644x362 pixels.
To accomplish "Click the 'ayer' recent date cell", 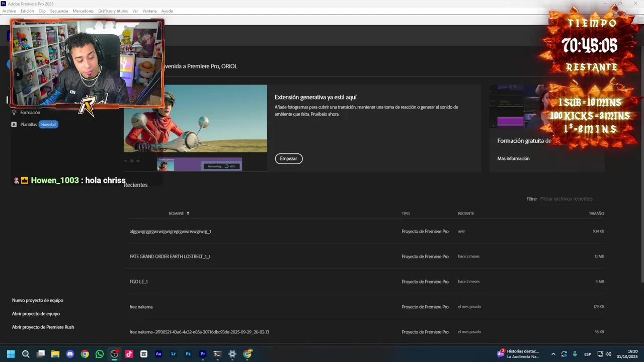I will tap(461, 231).
